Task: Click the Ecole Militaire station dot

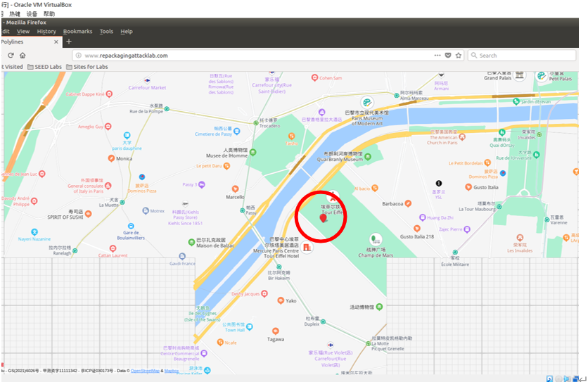Action: point(455,252)
